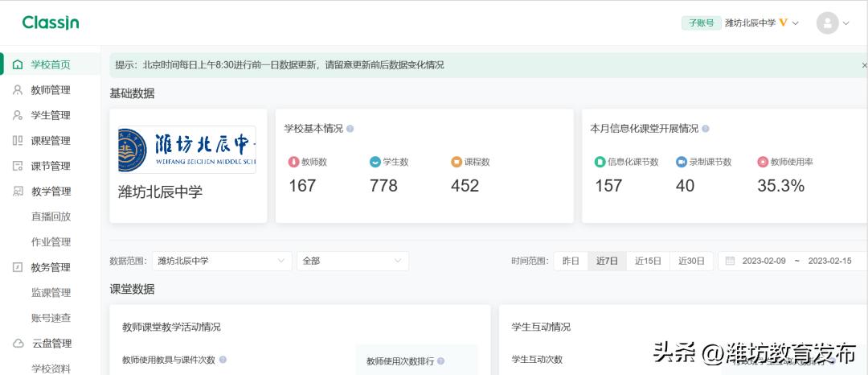
Task: Click the lesson icon beside 课节管理
Action: pos(18,166)
